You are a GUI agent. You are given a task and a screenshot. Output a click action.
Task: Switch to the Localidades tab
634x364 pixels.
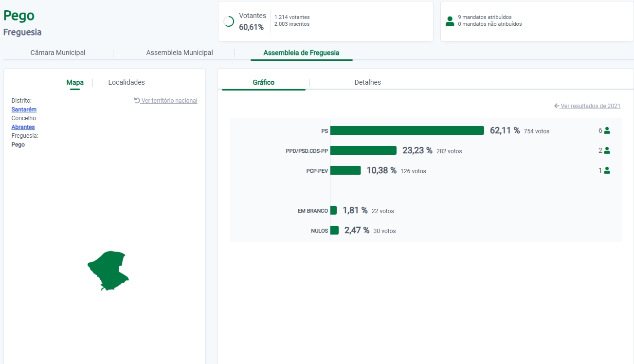pyautogui.click(x=127, y=82)
